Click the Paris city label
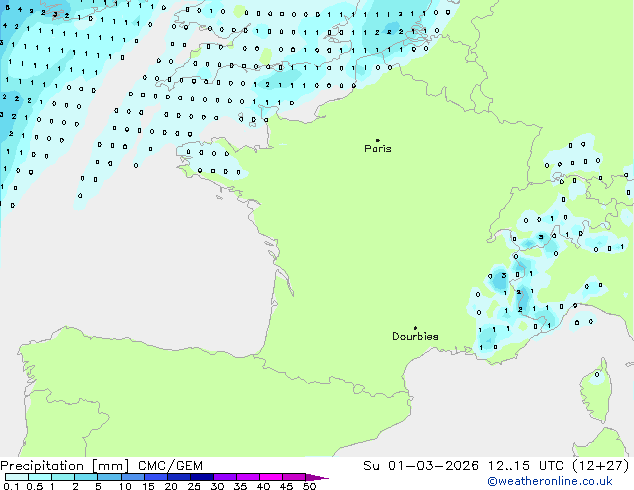This screenshot has width=634, height=490. (378, 149)
